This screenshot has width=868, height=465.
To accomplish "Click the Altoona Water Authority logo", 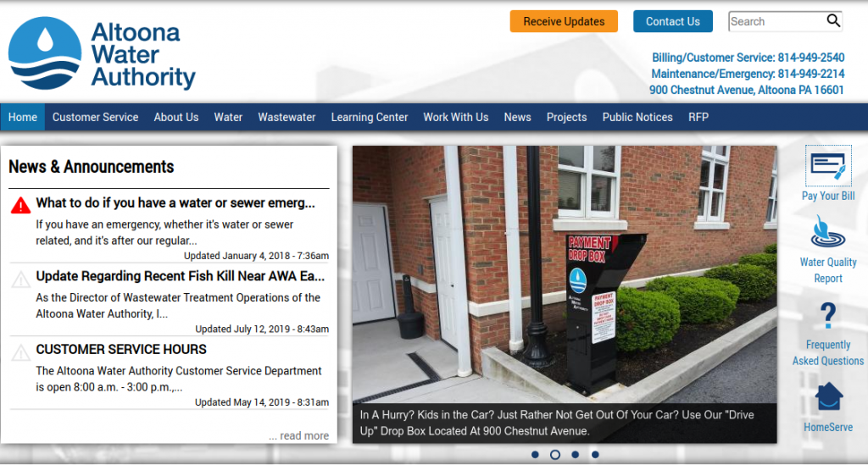I will (x=102, y=54).
